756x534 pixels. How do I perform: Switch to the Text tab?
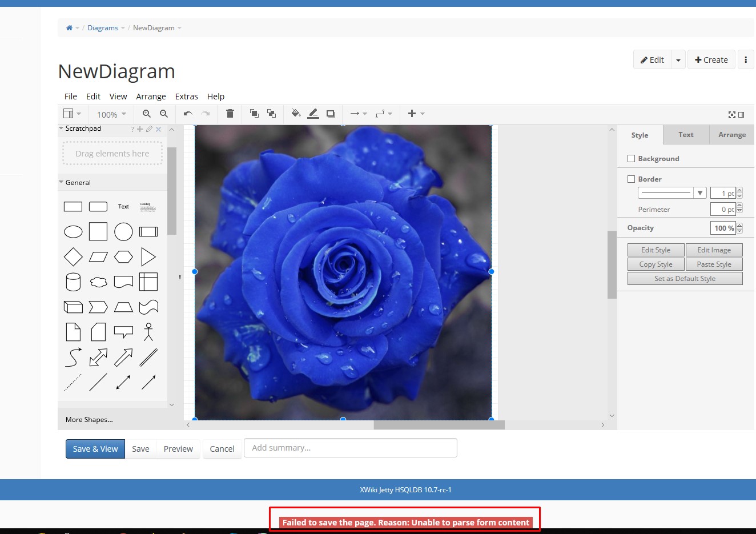[x=686, y=135]
